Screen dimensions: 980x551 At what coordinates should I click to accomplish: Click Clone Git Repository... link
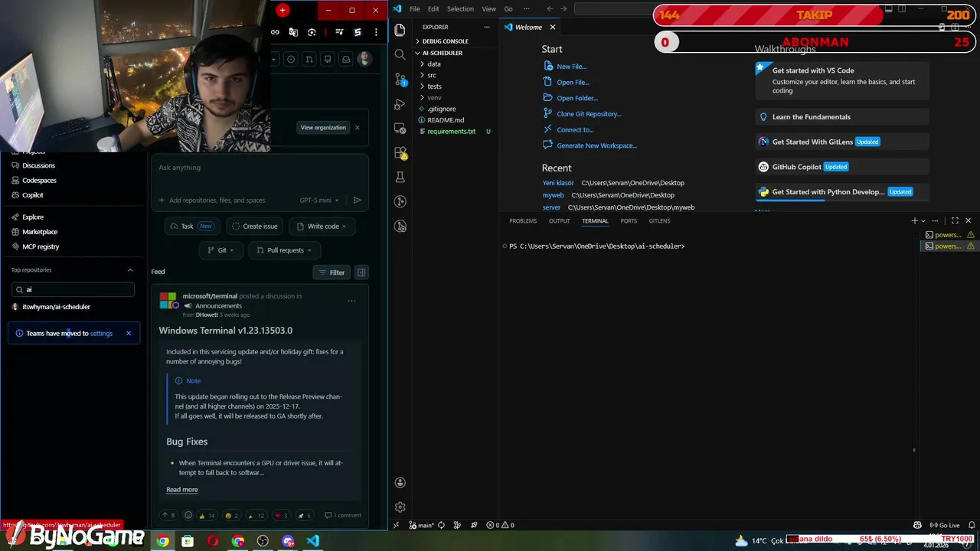[x=589, y=114]
